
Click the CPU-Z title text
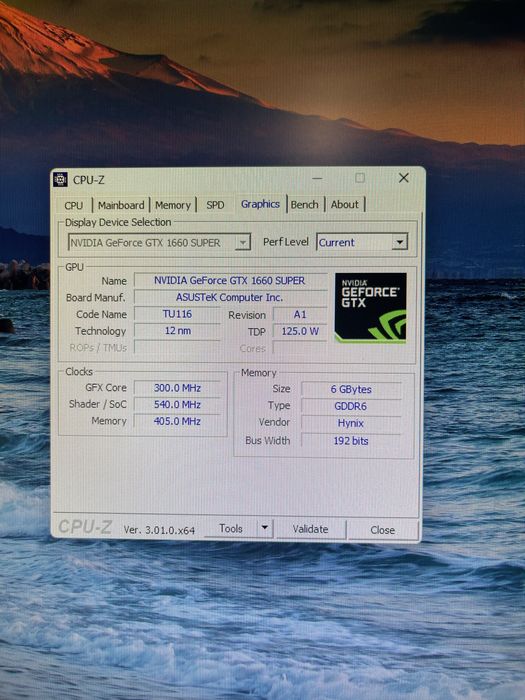(x=88, y=180)
